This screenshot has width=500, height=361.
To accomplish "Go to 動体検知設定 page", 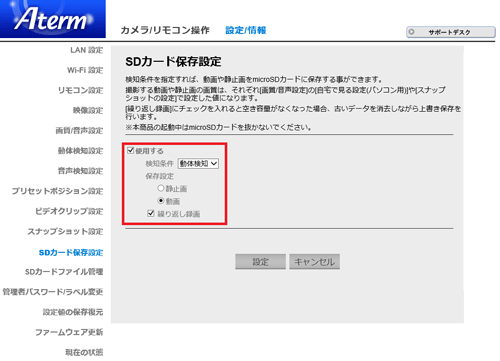I will (80, 151).
